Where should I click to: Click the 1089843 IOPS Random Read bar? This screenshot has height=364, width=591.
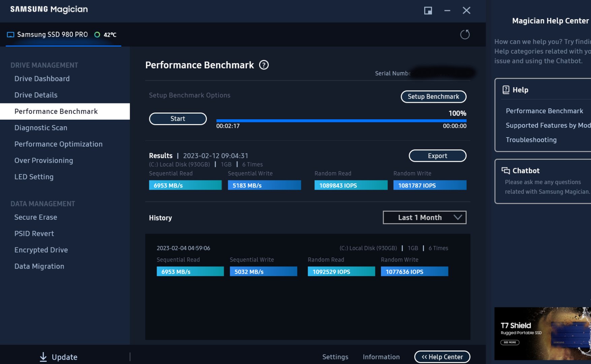click(x=351, y=185)
